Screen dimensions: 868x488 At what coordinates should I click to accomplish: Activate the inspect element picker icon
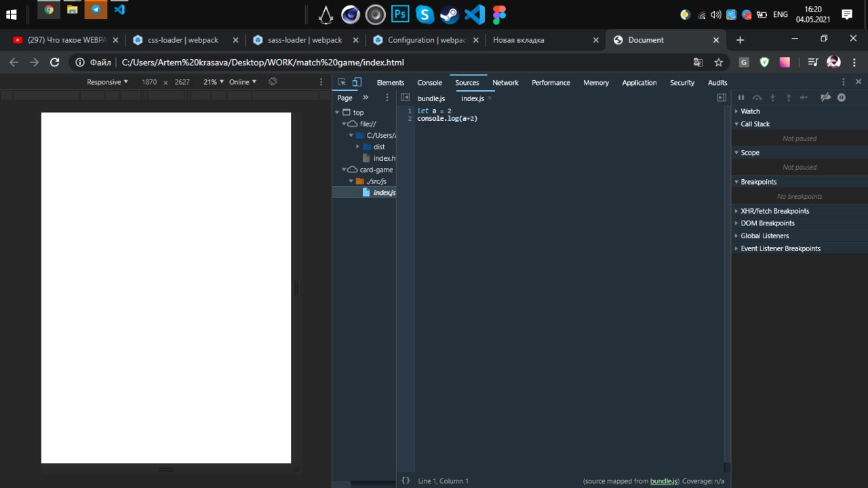pos(342,82)
